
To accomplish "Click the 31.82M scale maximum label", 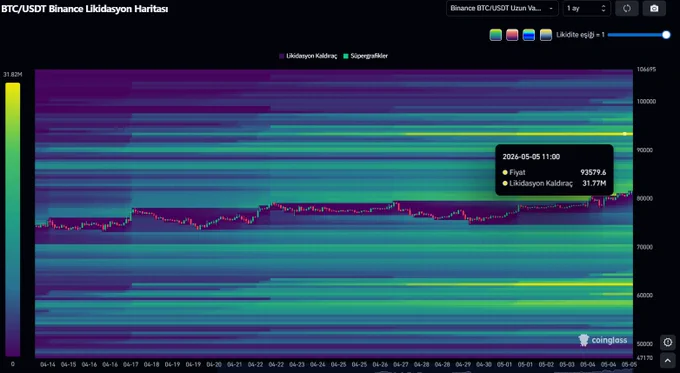I will tap(13, 75).
